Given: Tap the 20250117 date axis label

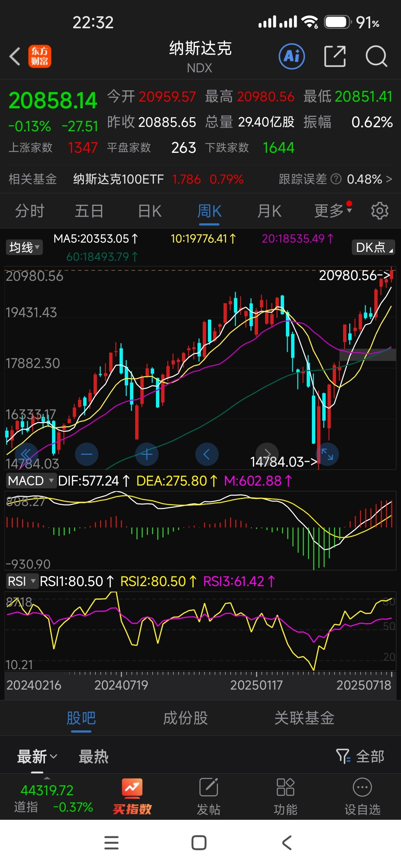Looking at the screenshot, I should [257, 685].
